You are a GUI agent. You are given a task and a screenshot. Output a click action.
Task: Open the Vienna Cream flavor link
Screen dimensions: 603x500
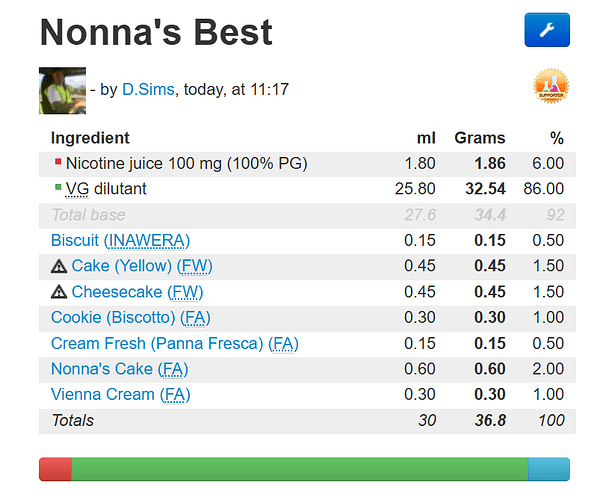[103, 394]
